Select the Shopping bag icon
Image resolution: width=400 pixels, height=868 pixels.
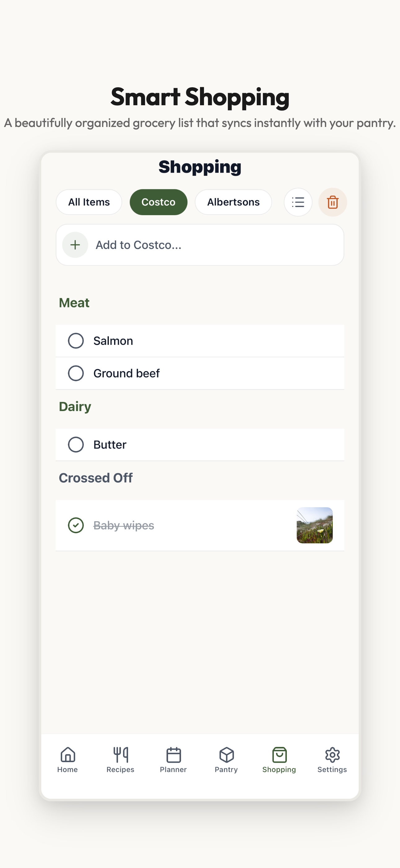[x=279, y=755]
